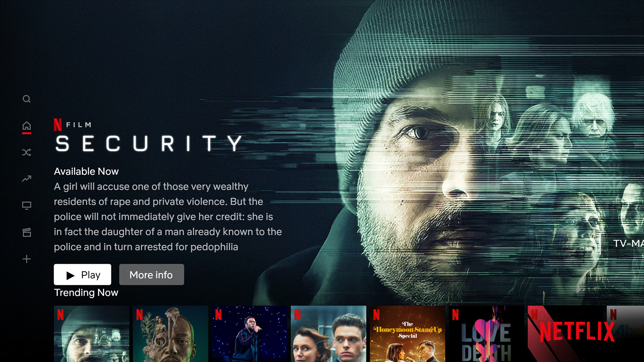Image resolution: width=644 pixels, height=362 pixels.
Task: Open TV Shows monitor icon
Action: coord(26,205)
